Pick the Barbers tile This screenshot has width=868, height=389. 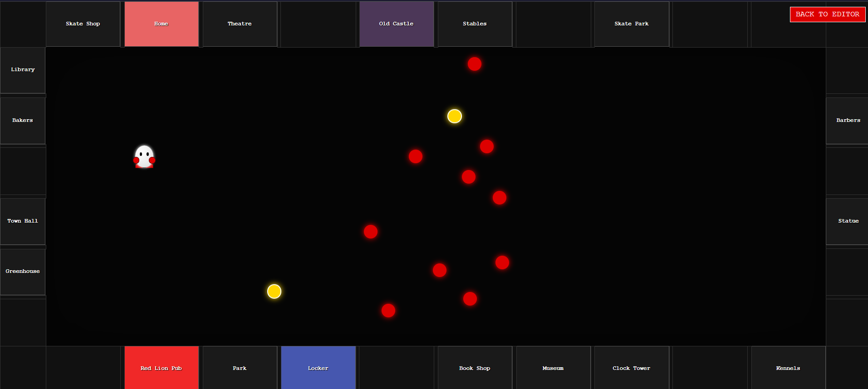(848, 121)
